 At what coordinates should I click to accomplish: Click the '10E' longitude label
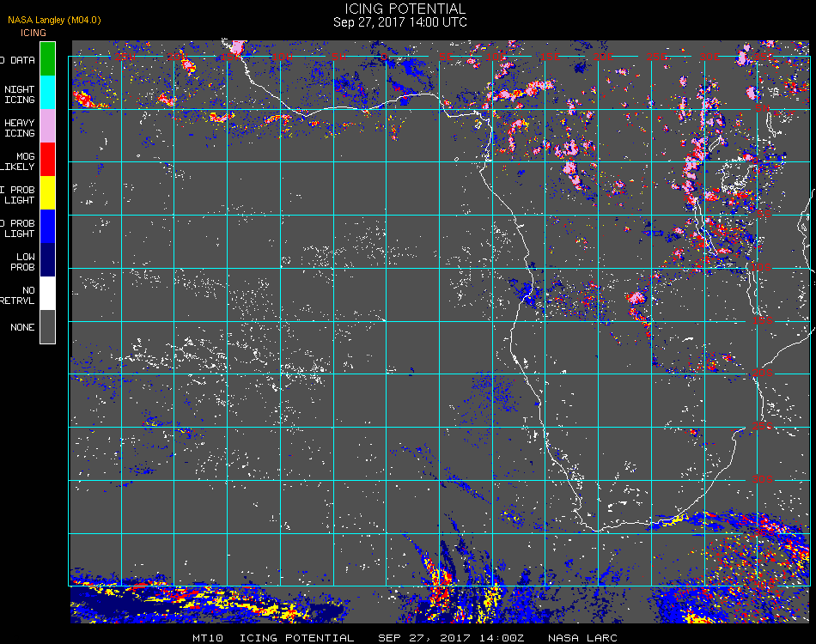coord(496,57)
